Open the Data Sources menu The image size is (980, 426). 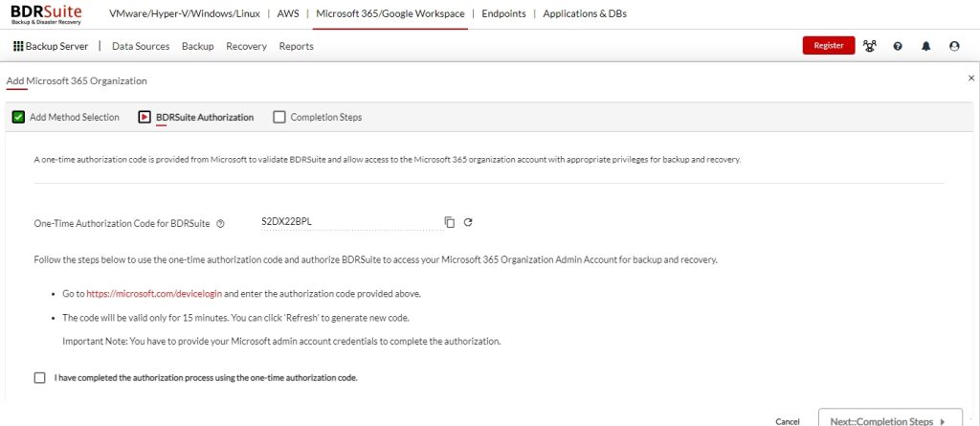click(x=141, y=46)
